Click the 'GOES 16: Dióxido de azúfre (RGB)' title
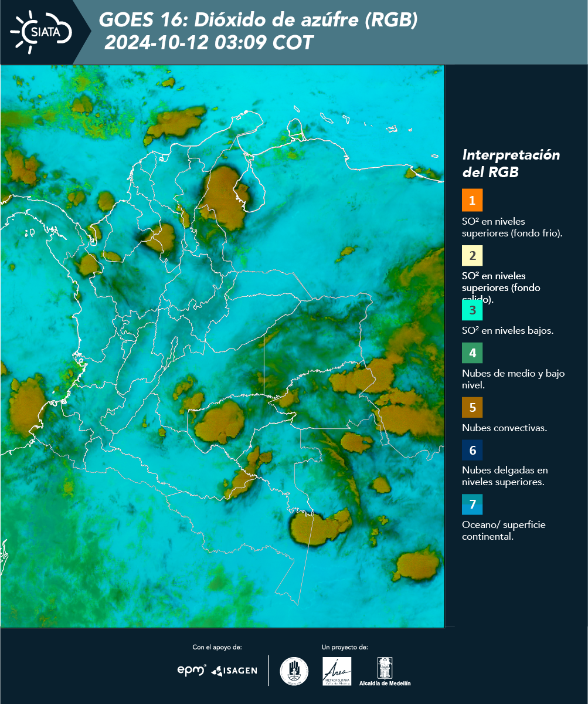 pyautogui.click(x=259, y=21)
